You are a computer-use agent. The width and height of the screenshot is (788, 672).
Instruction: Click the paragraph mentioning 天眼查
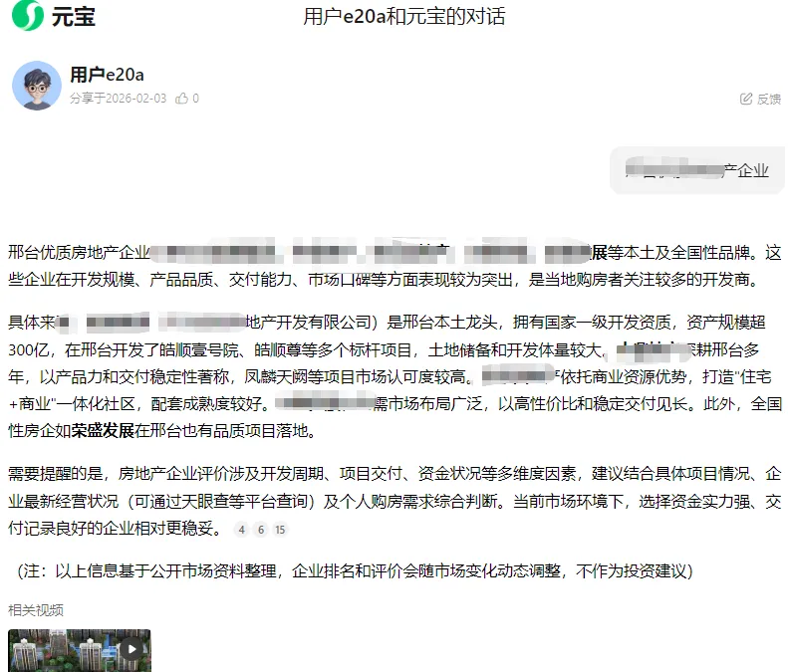pos(394,501)
